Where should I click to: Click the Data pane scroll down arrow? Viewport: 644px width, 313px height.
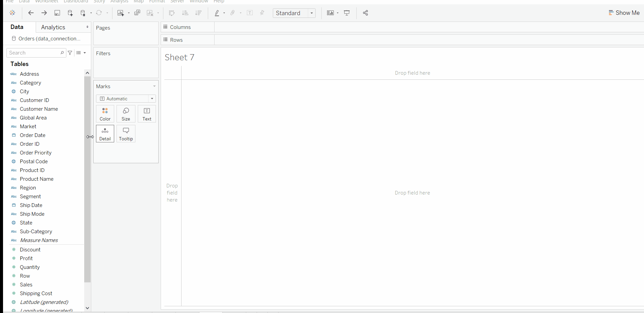pyautogui.click(x=88, y=308)
